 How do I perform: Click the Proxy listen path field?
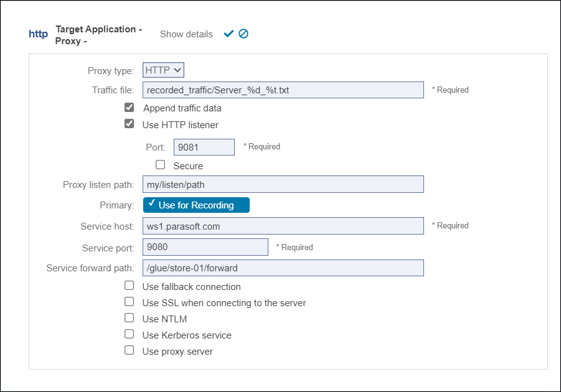pyautogui.click(x=283, y=184)
